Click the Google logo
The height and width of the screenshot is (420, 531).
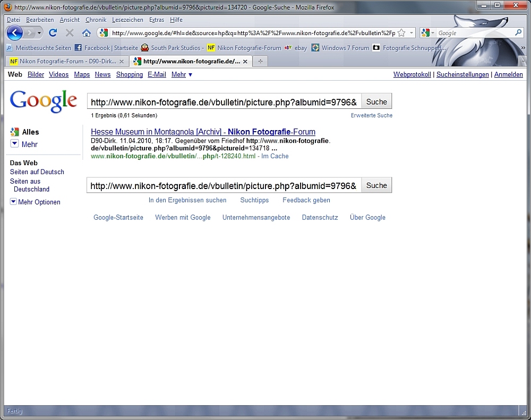point(44,101)
